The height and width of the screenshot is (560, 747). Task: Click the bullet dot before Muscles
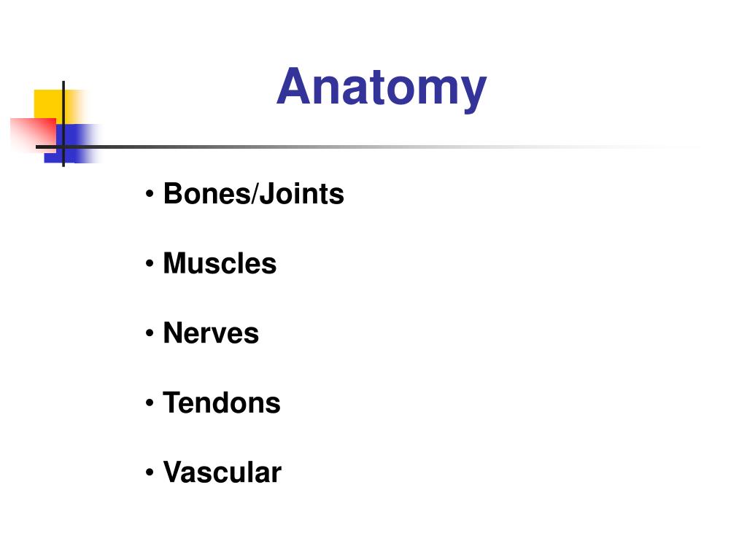150,264
